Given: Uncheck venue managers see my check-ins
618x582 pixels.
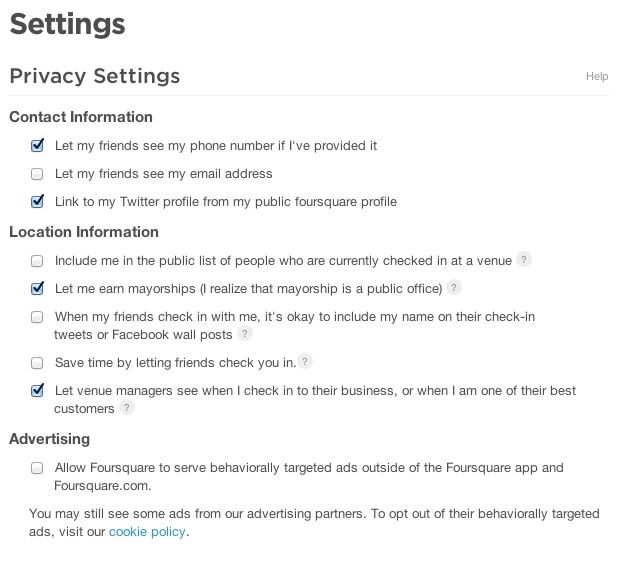Looking at the screenshot, I should coord(37,390).
